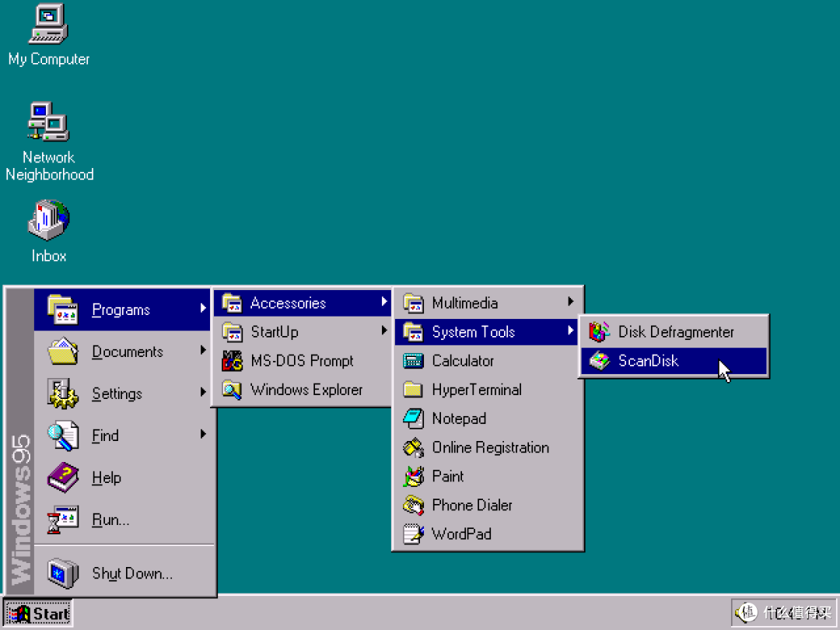This screenshot has height=630, width=840.
Task: Click the System Tools folder icon
Action: point(413,332)
